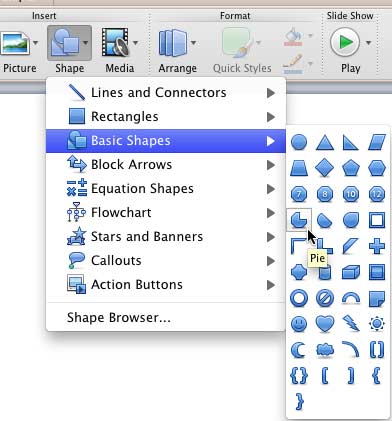
Task: Select the Cloud shape
Action: coord(325,350)
